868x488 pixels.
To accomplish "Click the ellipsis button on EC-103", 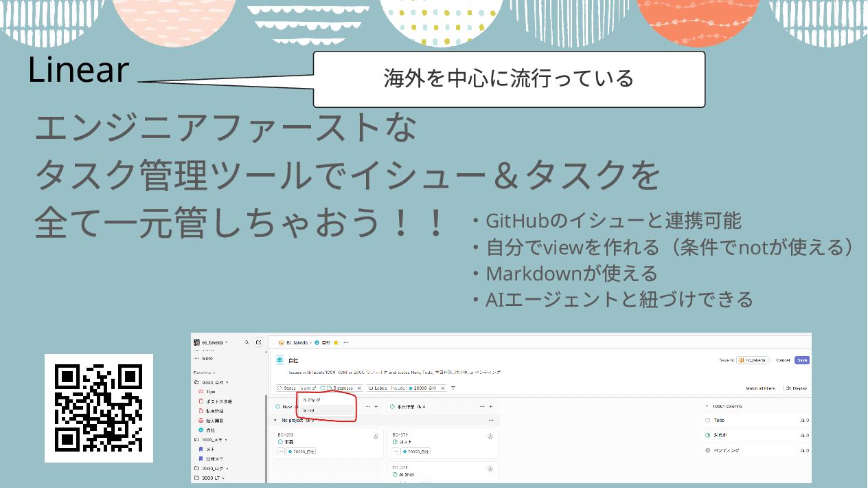I will [281, 452].
